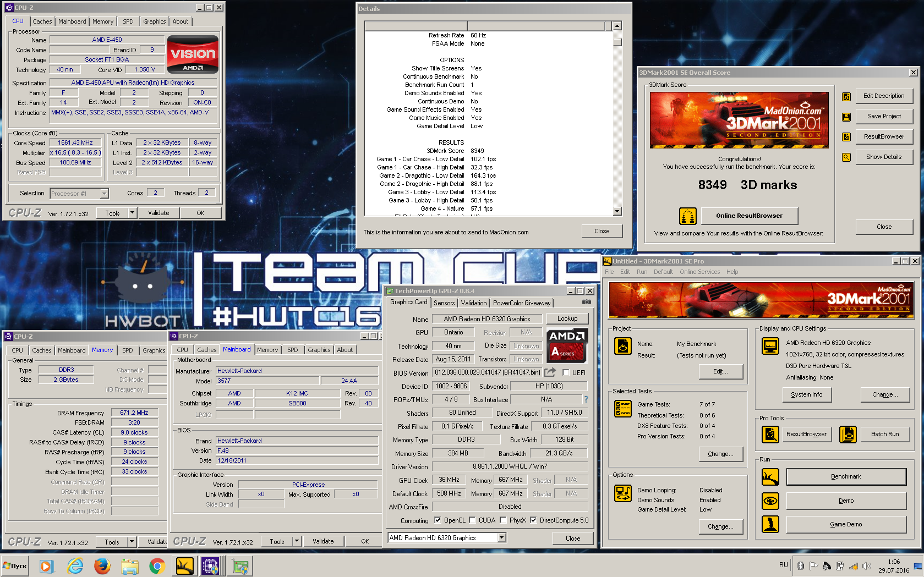Click the Online ResultBrowser yellow icon
This screenshot has height=577, width=924.
tap(688, 216)
